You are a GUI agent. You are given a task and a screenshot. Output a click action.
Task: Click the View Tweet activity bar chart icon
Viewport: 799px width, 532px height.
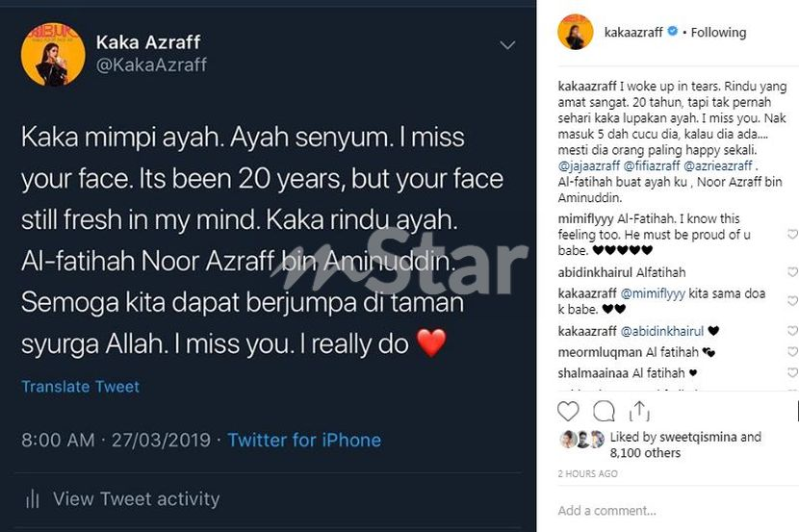click(x=32, y=499)
